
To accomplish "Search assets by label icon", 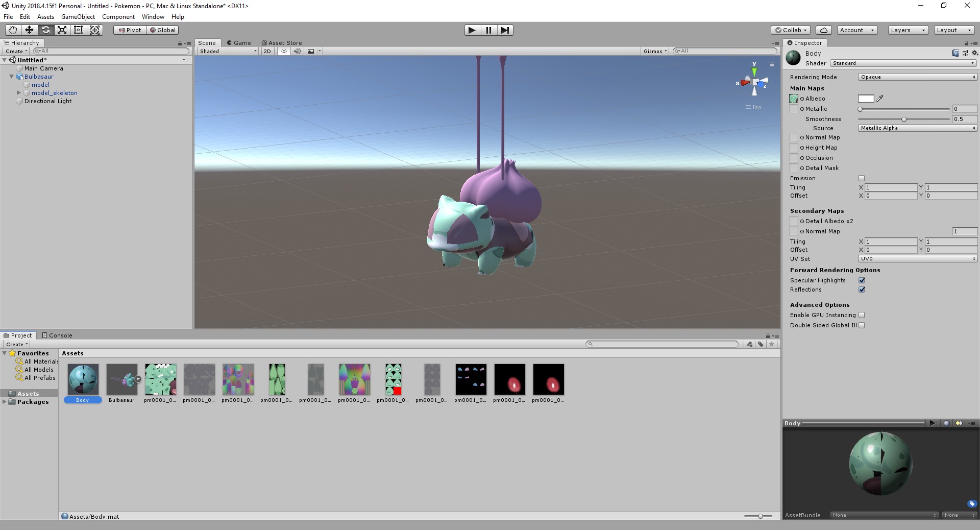I will [x=761, y=344].
